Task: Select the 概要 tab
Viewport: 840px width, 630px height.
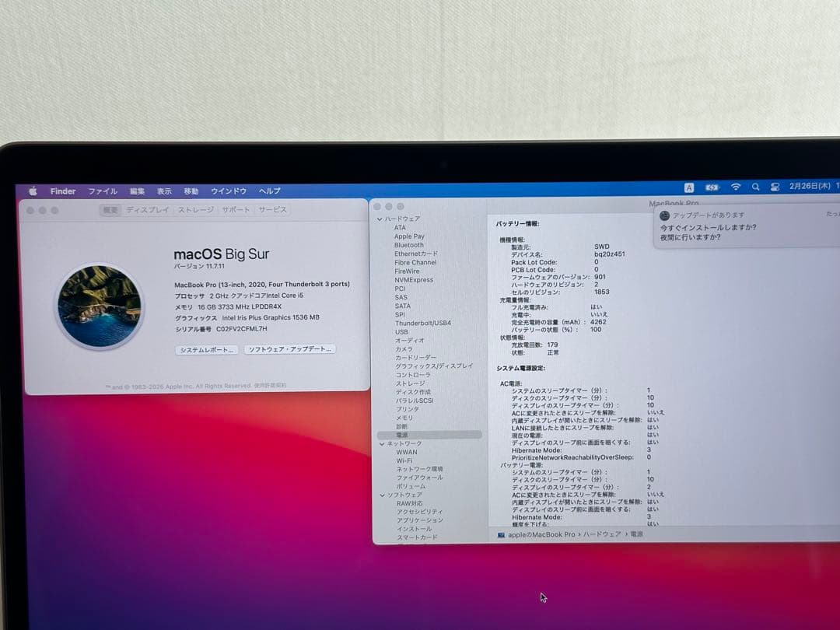Action: click(x=110, y=210)
